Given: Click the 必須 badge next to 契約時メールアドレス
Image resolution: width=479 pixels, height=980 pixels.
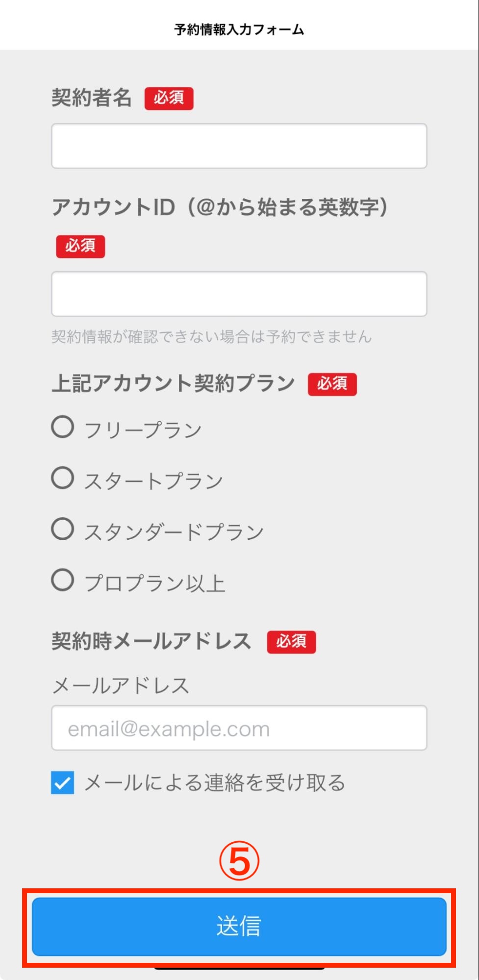Looking at the screenshot, I should 291,642.
